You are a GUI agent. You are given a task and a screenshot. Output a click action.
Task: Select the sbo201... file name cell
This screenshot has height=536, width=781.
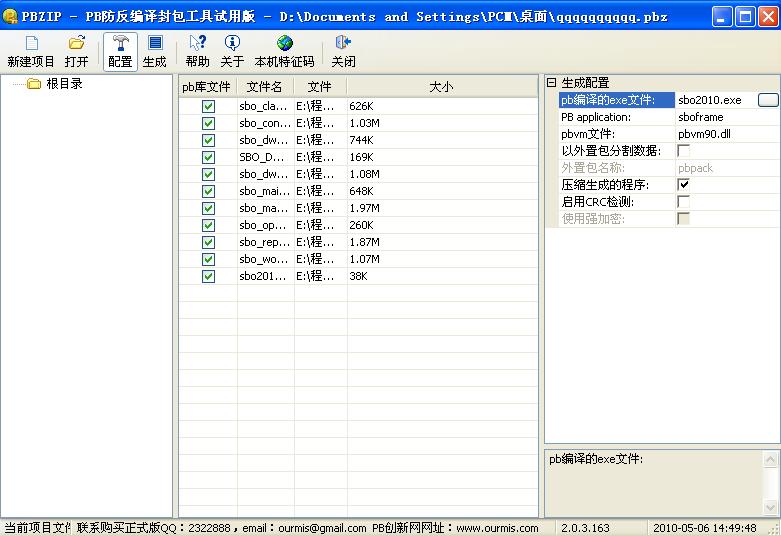[265, 276]
